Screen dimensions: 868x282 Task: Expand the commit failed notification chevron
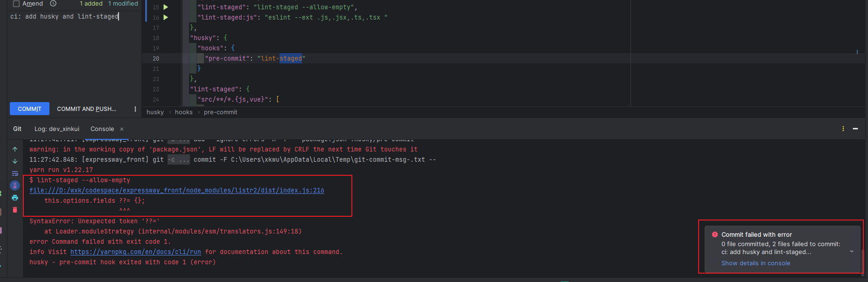(x=852, y=252)
